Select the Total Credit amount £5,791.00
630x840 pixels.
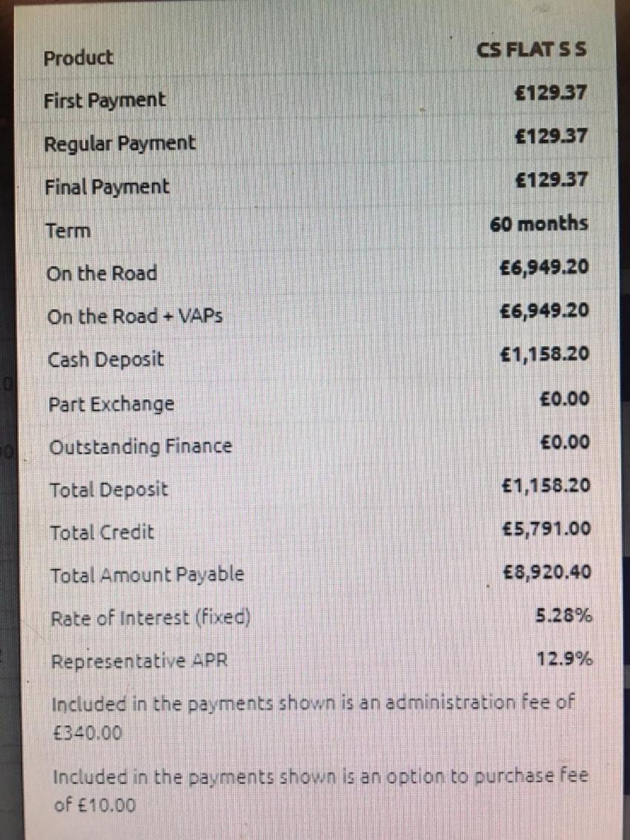(546, 529)
